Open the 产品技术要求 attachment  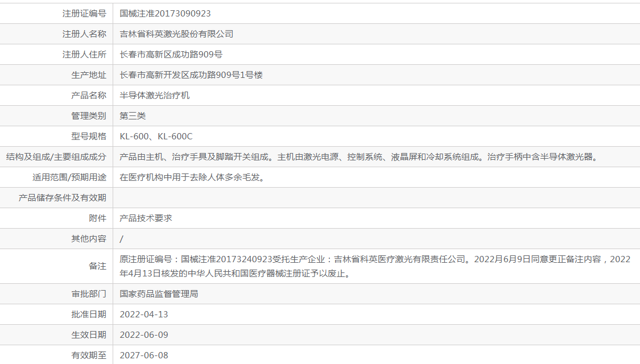point(146,218)
